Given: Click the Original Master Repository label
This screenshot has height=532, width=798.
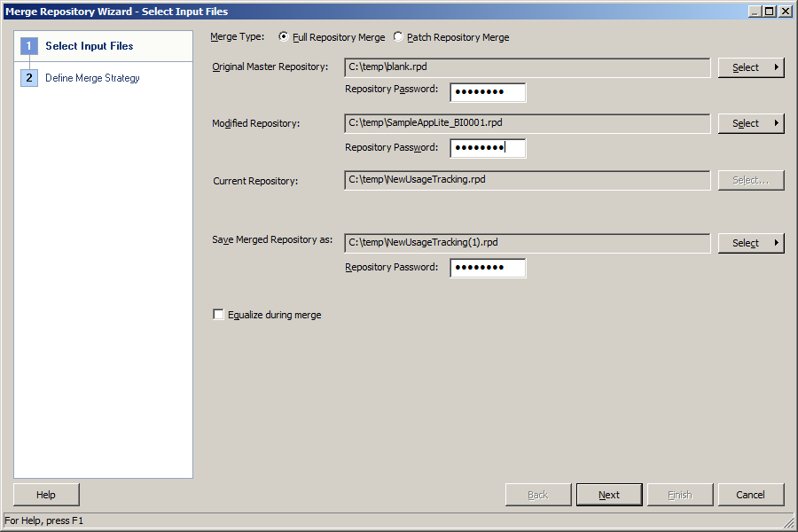Looking at the screenshot, I should click(270, 66).
